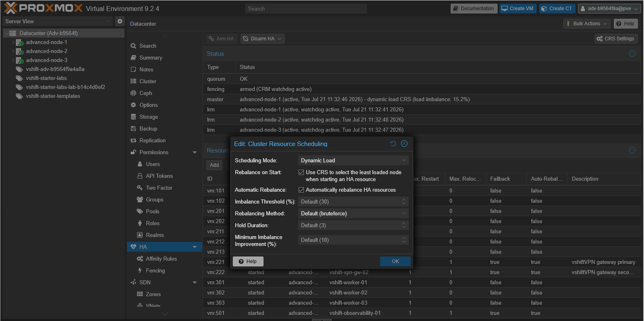
Task: Click the Zones grid icon
Action: [x=140, y=294]
